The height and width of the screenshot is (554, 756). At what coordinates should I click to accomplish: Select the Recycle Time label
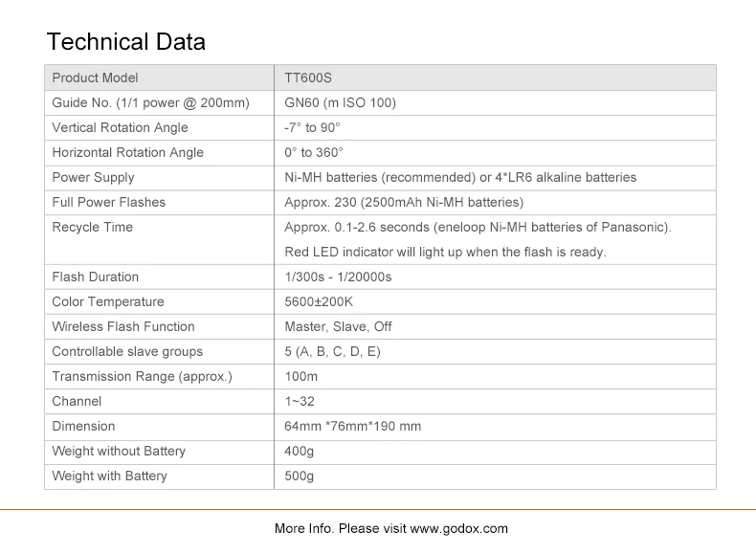click(x=92, y=227)
